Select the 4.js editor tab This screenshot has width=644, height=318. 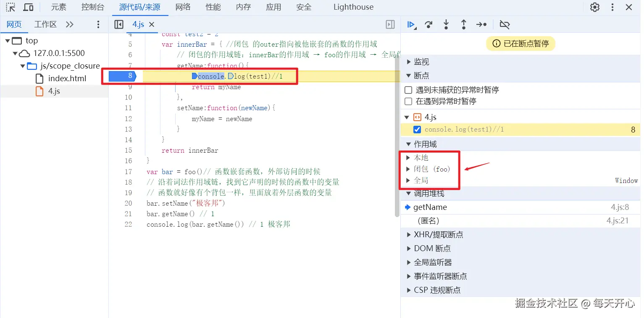point(138,24)
